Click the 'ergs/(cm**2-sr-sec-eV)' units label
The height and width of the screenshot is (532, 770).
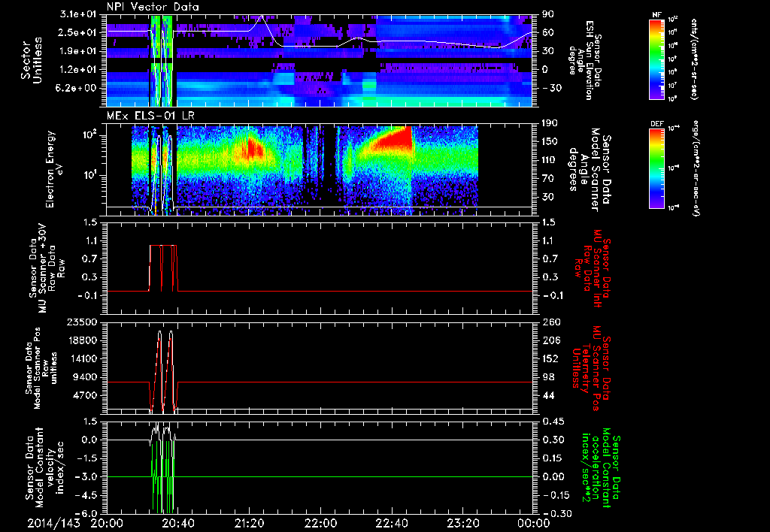(696, 168)
